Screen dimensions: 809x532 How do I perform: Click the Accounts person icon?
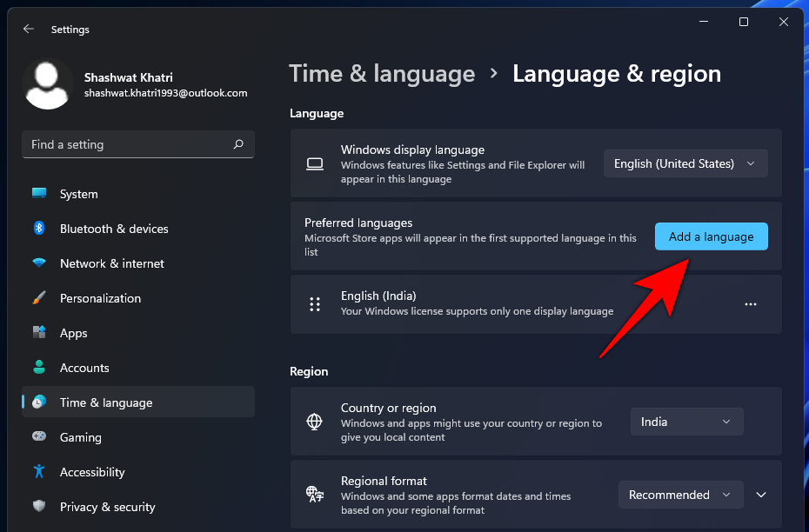pyautogui.click(x=39, y=367)
